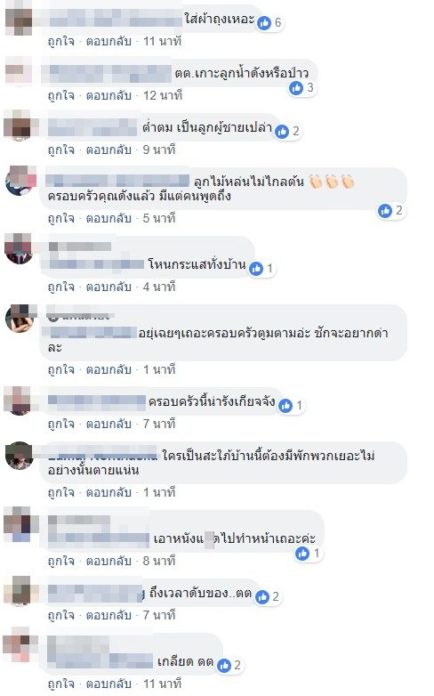The image size is (434, 696).
Task: Click like reaction icon on เกลียด ตต comment
Action: 224,665
